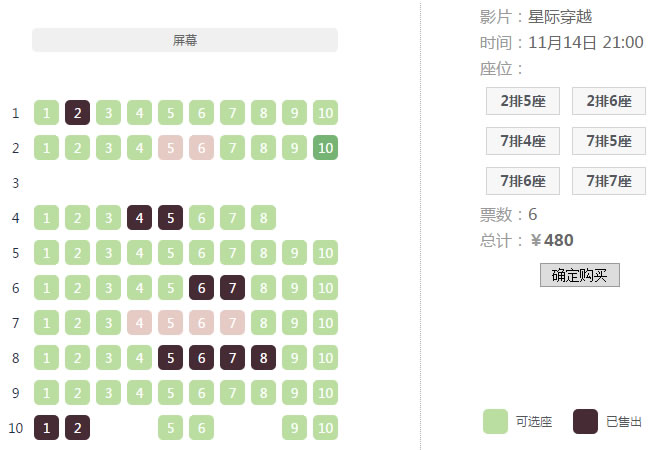This screenshot has width=660, height=450.
Task: Select seat 1 in row 1
Action: tap(46, 113)
